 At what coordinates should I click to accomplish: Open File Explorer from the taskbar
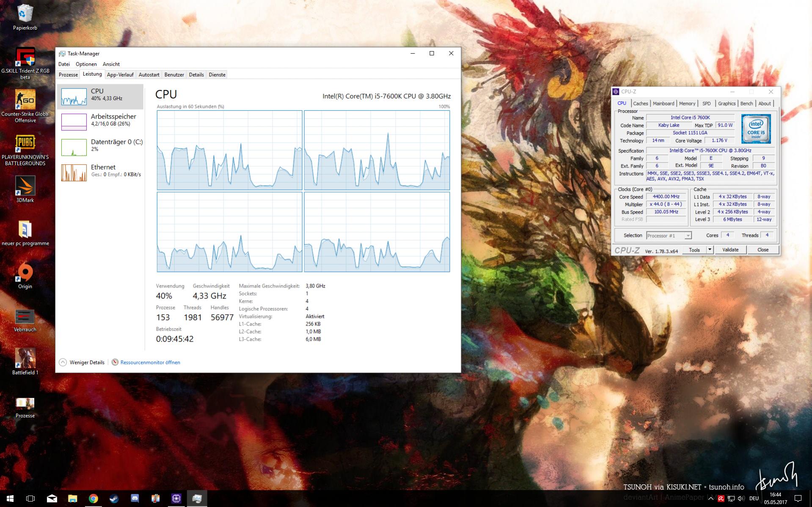click(72, 499)
